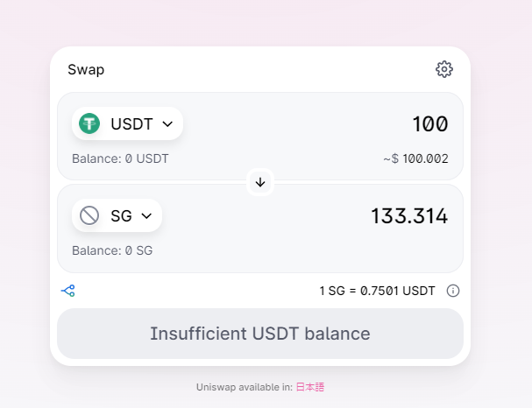This screenshot has width=532, height=408.
Task: Open the blue swap route icon
Action: pos(68,291)
